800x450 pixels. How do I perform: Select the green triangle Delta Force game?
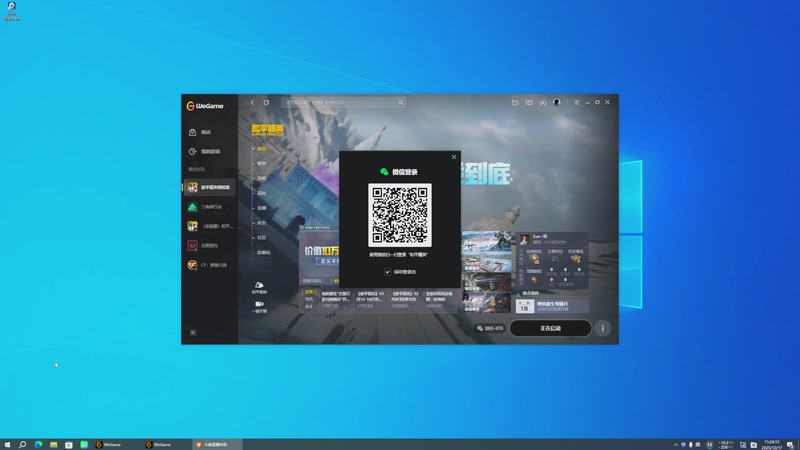[x=192, y=207]
